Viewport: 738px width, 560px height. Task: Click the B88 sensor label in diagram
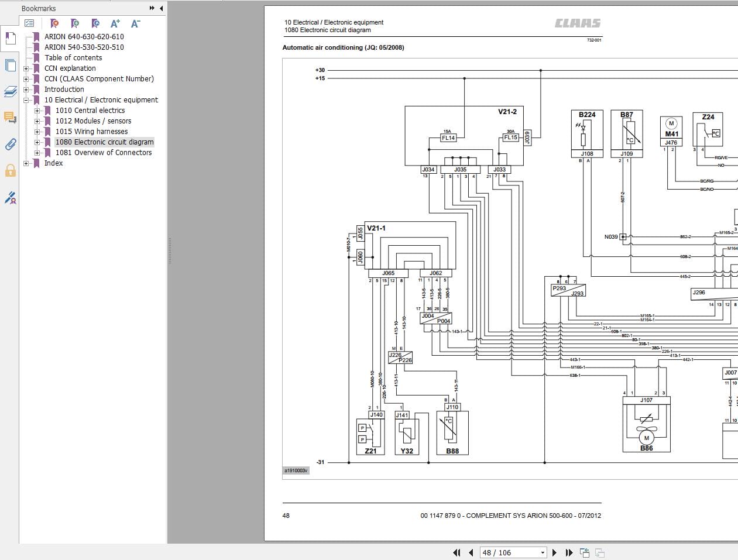[452, 451]
